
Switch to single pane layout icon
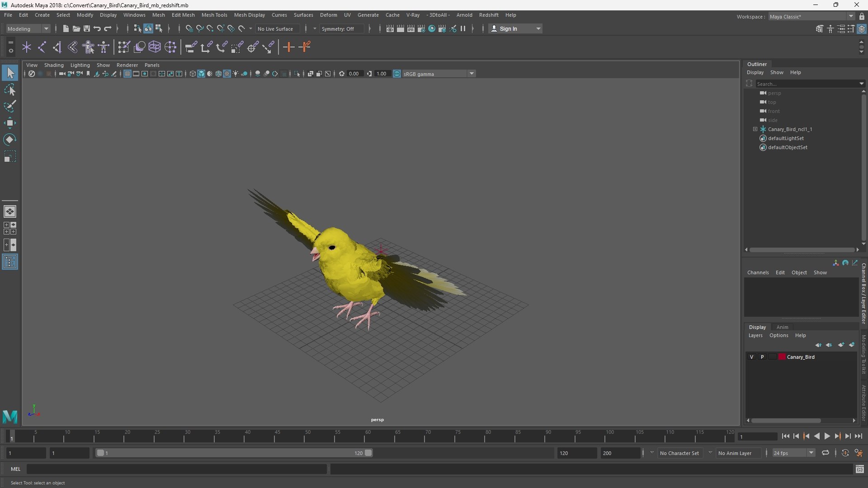(x=10, y=211)
